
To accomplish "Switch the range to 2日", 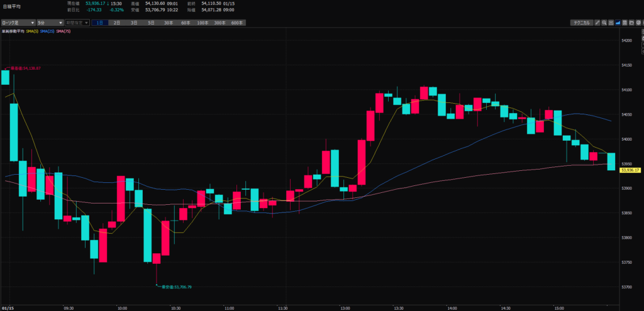I will 117,23.
